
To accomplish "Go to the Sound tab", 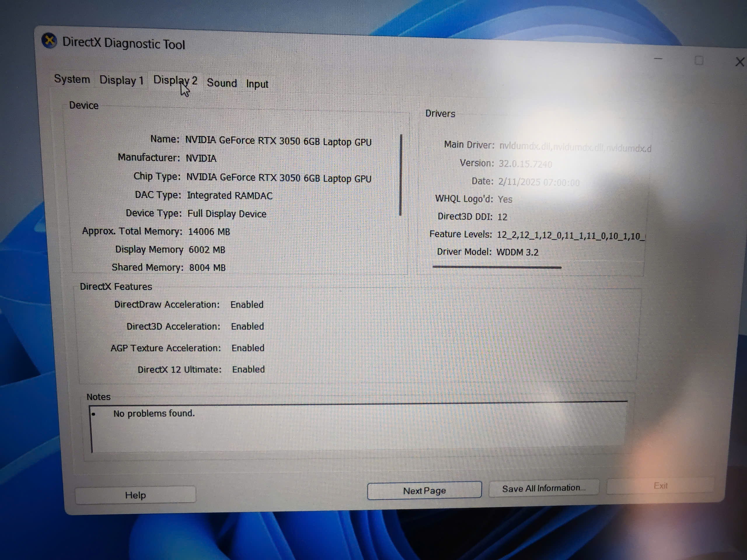I will coord(221,83).
